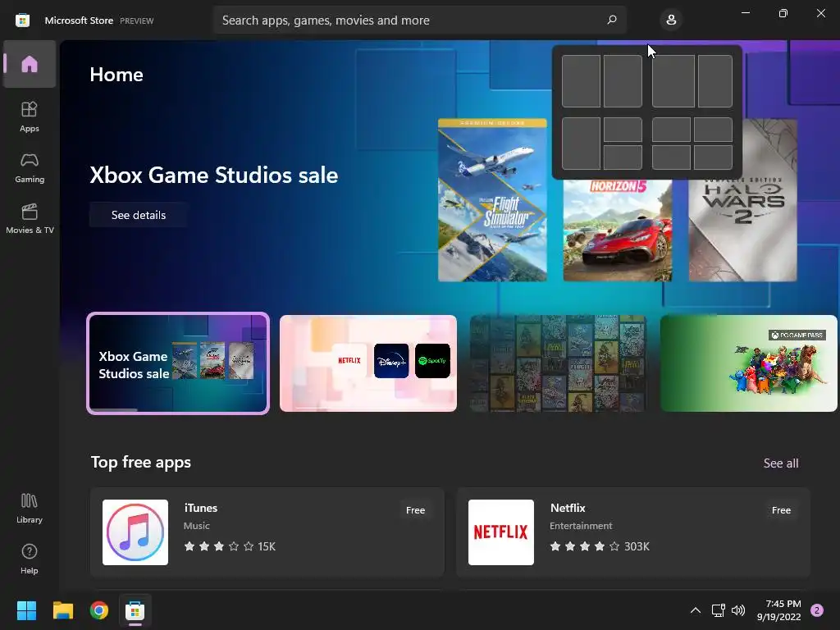
Task: Snap to bottom-right quadrant of four-zone layout
Action: [x=713, y=157]
